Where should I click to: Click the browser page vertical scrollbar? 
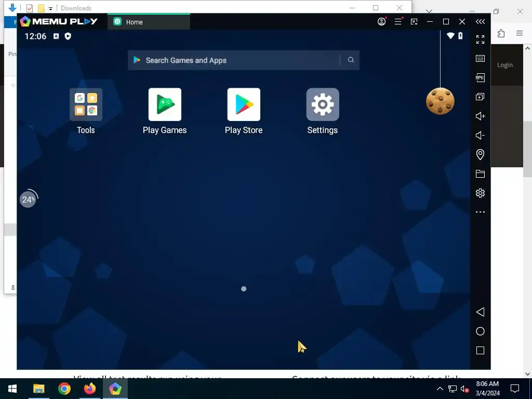pyautogui.click(x=528, y=149)
